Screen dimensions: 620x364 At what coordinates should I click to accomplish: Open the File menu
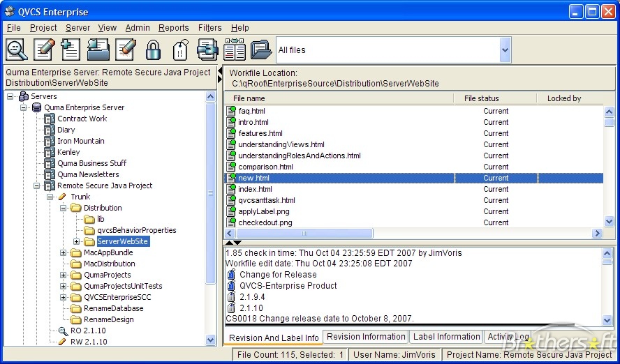coord(13,28)
